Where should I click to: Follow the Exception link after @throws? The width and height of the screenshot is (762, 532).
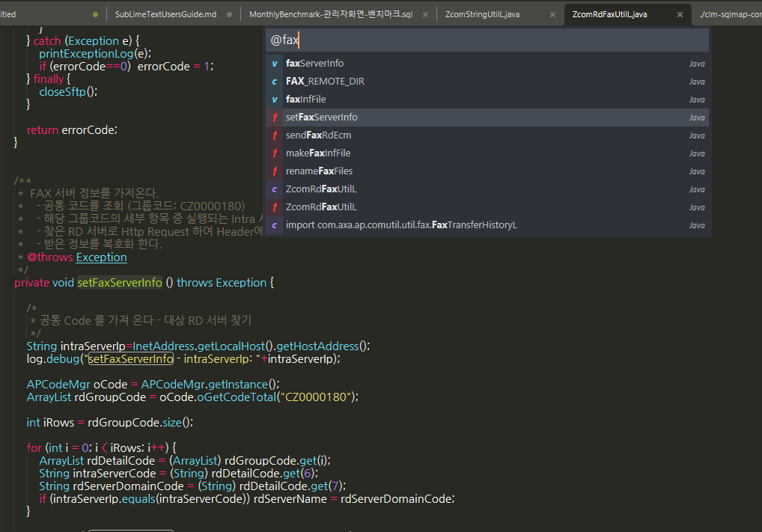point(102,257)
